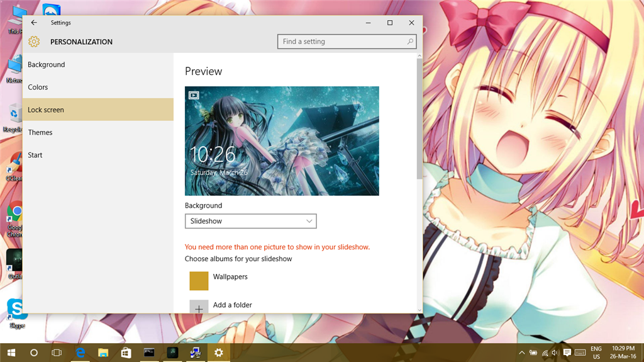The width and height of the screenshot is (644, 362).
Task: Click the Wallpapers folder color tile
Action: 199,281
